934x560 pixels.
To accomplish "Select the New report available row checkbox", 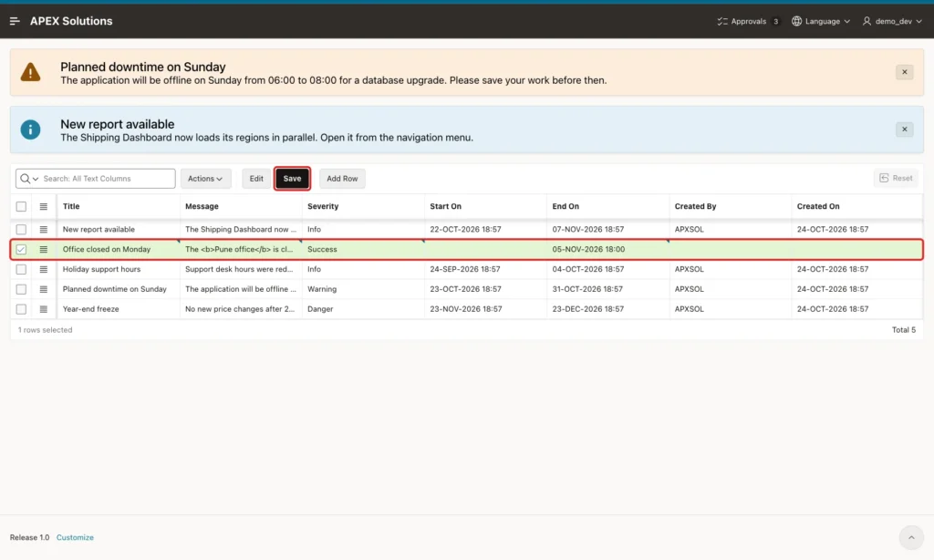I will pyautogui.click(x=21, y=229).
